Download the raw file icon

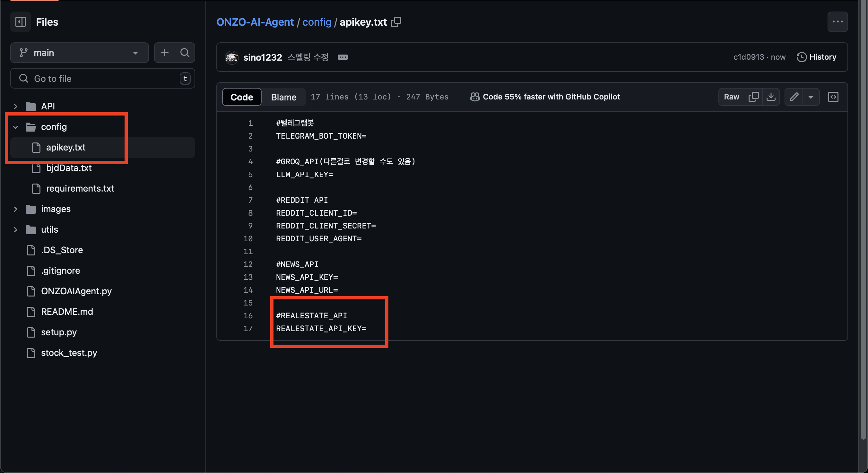coord(771,97)
